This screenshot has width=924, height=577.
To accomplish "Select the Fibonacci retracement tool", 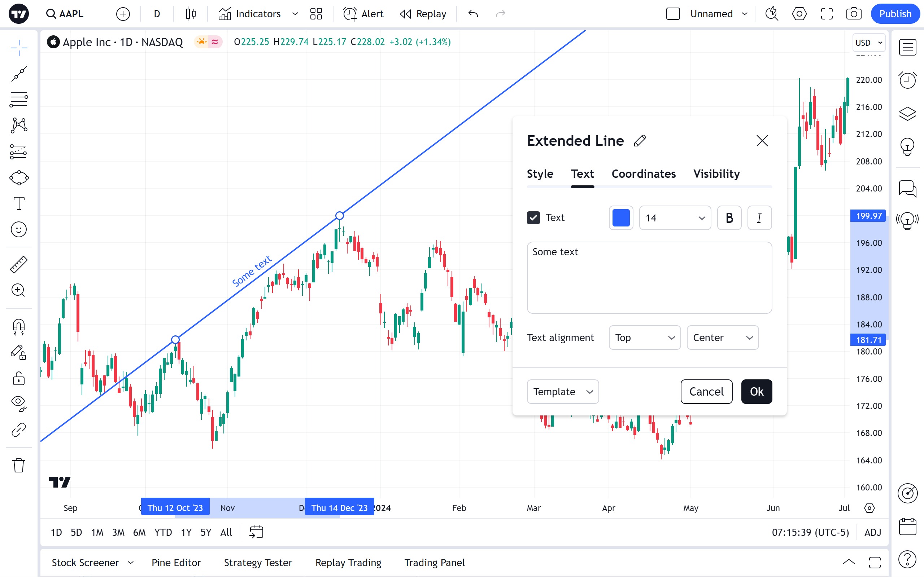I will coord(18,100).
